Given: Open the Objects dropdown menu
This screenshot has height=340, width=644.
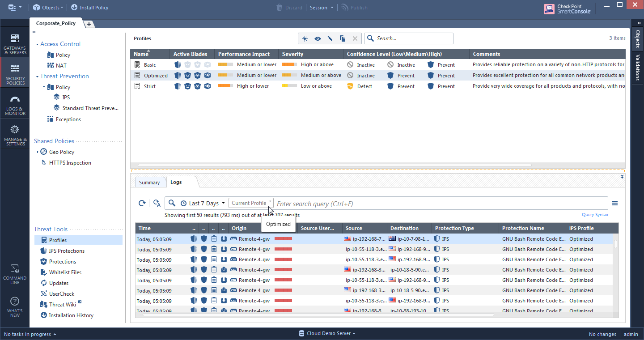Looking at the screenshot, I should (48, 7).
